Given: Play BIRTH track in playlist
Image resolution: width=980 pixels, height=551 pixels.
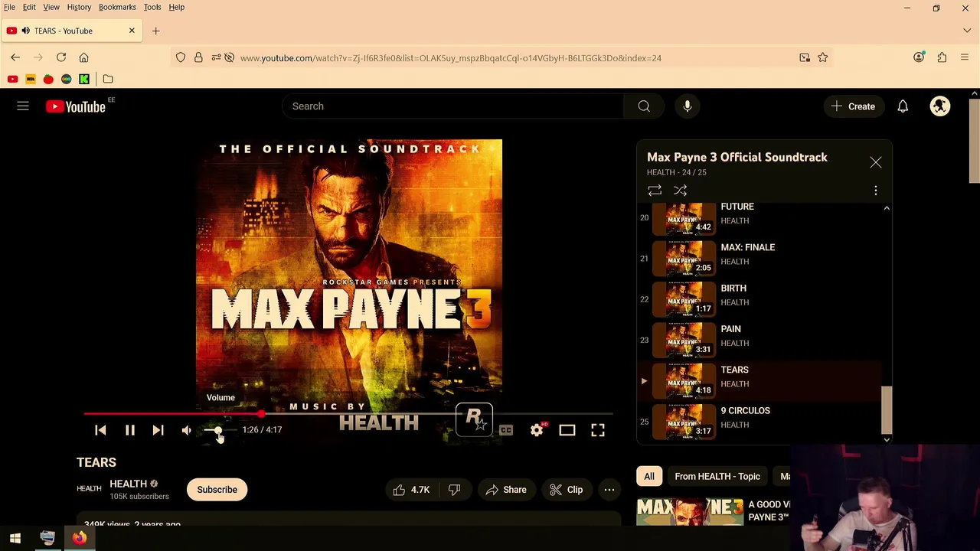Looking at the screenshot, I should click(x=759, y=299).
